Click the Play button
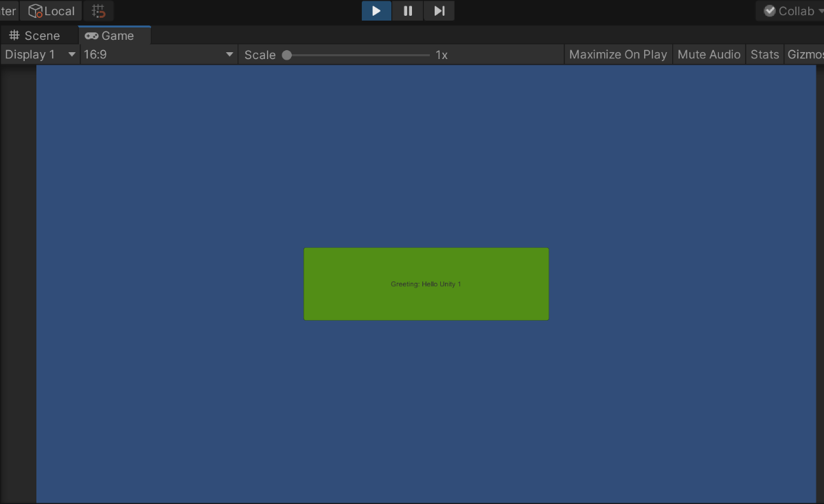The image size is (824, 504). [376, 11]
